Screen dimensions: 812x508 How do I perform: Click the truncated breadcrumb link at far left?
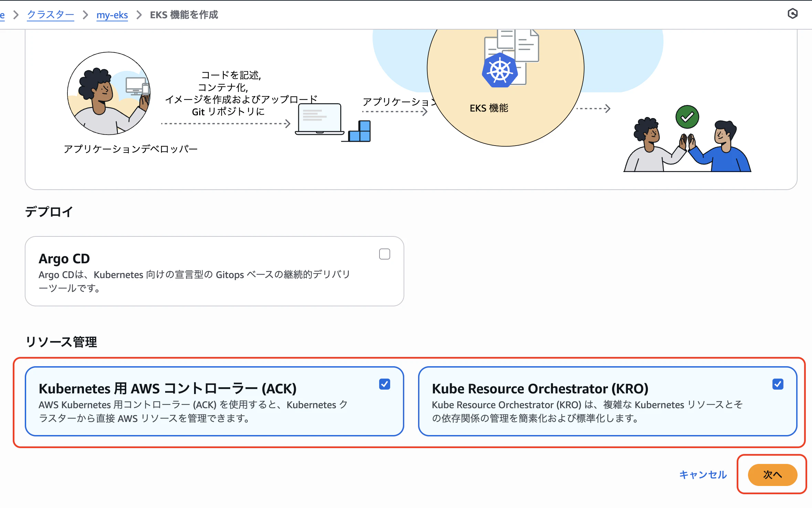pyautogui.click(x=3, y=15)
